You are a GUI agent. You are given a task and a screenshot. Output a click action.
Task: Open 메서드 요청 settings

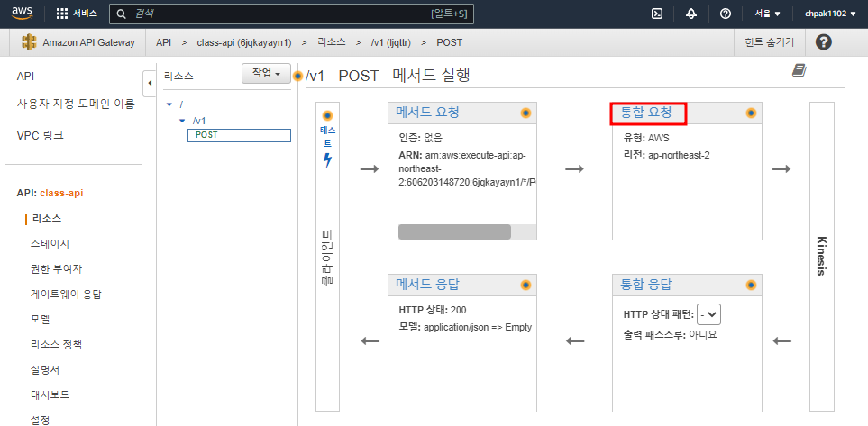point(427,113)
